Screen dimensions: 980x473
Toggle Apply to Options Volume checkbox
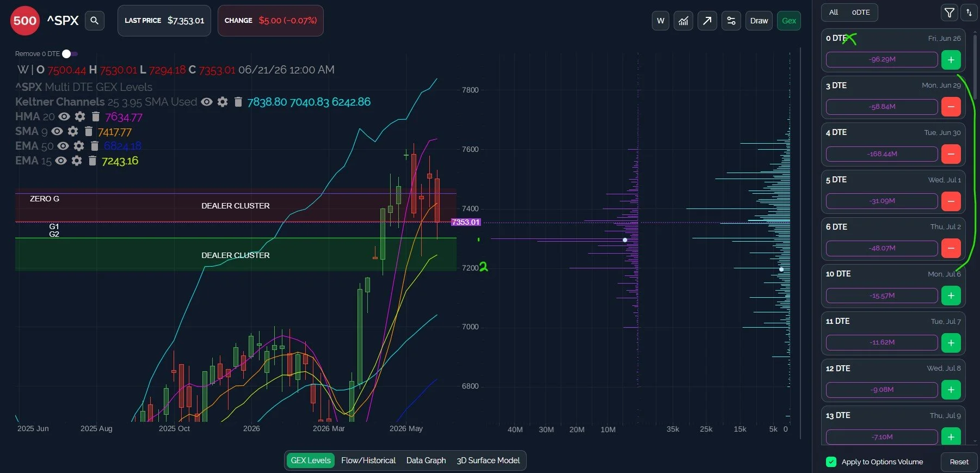coord(831,462)
